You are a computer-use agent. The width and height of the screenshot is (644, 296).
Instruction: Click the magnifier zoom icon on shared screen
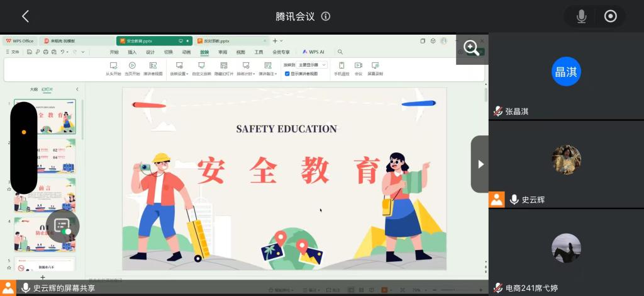[x=472, y=48]
